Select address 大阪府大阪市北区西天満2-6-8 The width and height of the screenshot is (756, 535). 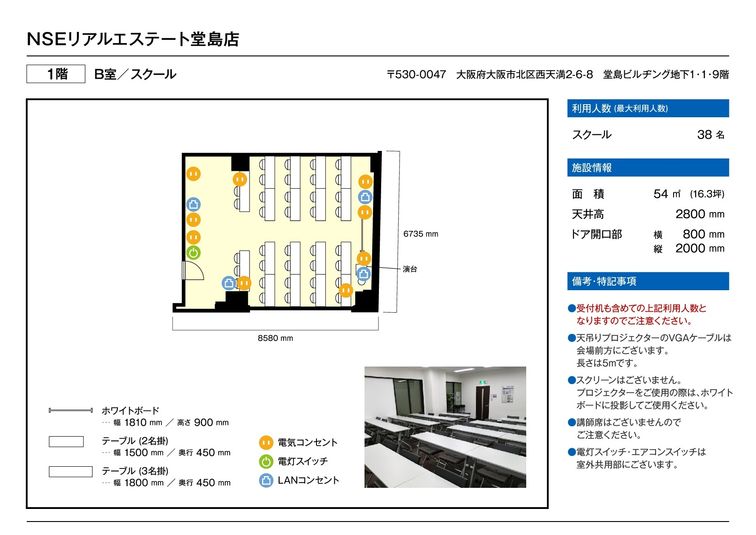click(x=525, y=75)
